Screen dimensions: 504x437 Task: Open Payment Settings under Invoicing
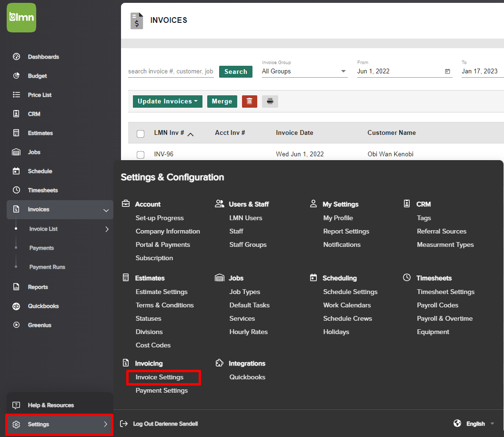(x=161, y=390)
